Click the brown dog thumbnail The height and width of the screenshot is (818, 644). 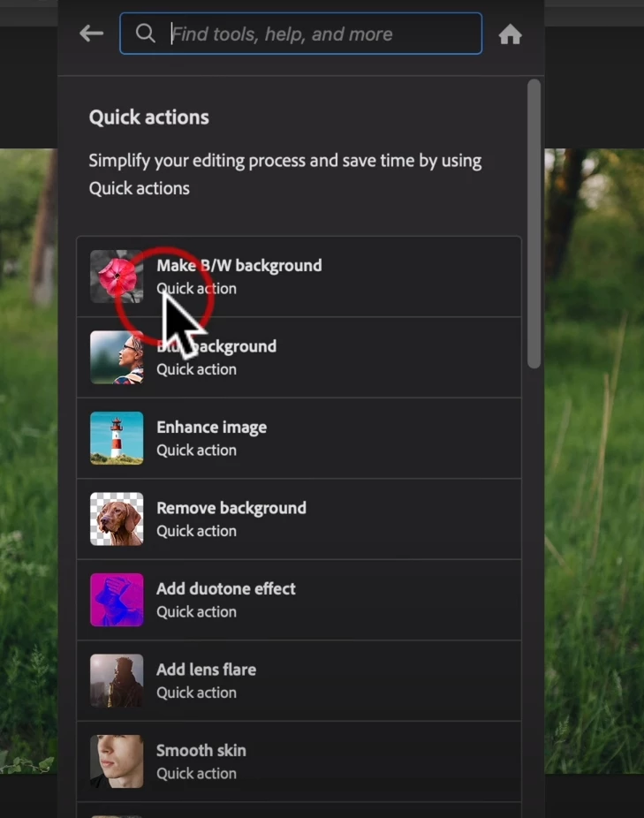pos(117,519)
